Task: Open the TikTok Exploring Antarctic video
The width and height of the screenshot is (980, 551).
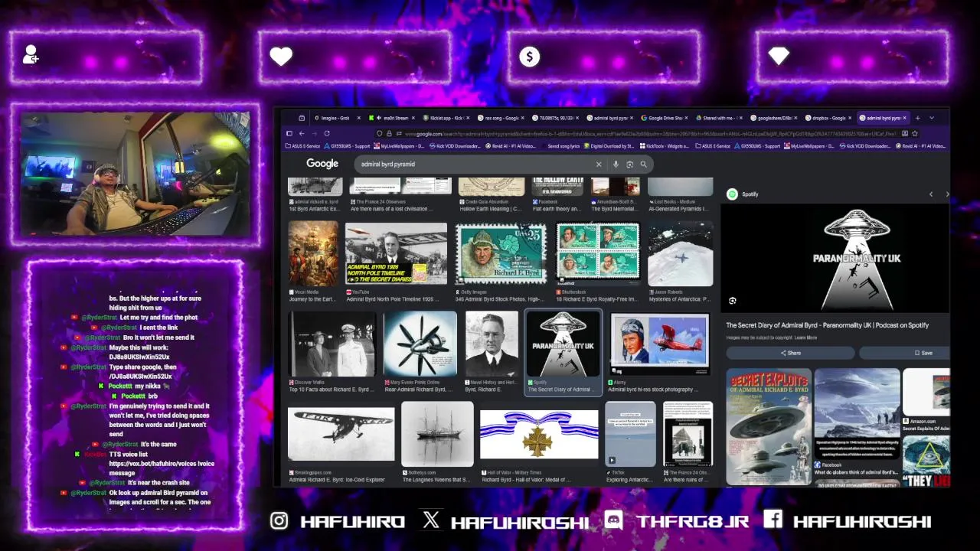Action: (x=630, y=434)
